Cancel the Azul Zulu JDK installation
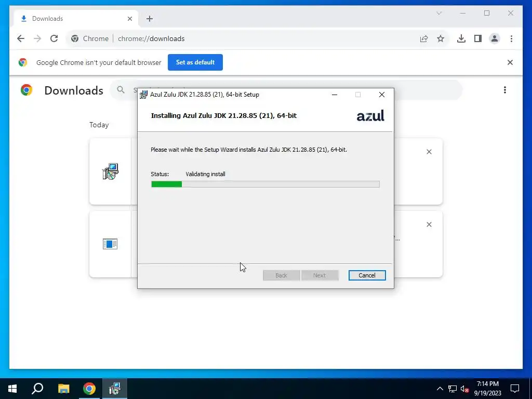 coord(367,275)
